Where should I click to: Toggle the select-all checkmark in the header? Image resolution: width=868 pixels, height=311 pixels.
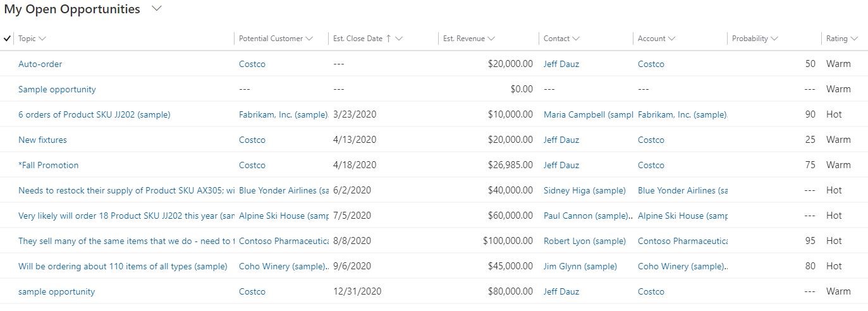(x=7, y=39)
